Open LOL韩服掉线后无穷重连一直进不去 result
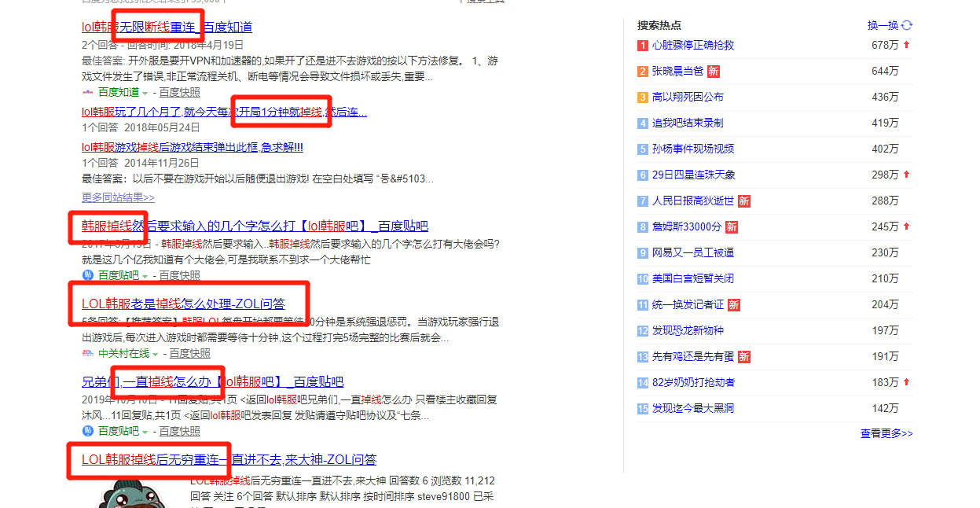980x508 pixels. (x=229, y=459)
